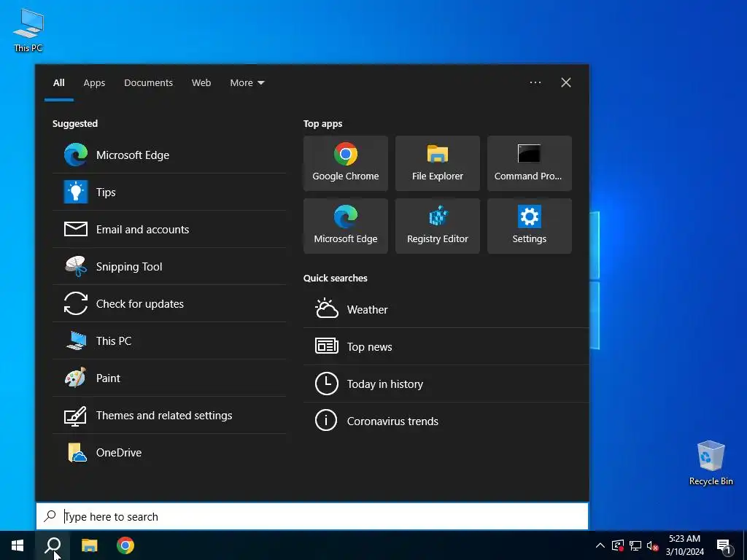Click the taskbar search magnifier icon

click(53, 545)
